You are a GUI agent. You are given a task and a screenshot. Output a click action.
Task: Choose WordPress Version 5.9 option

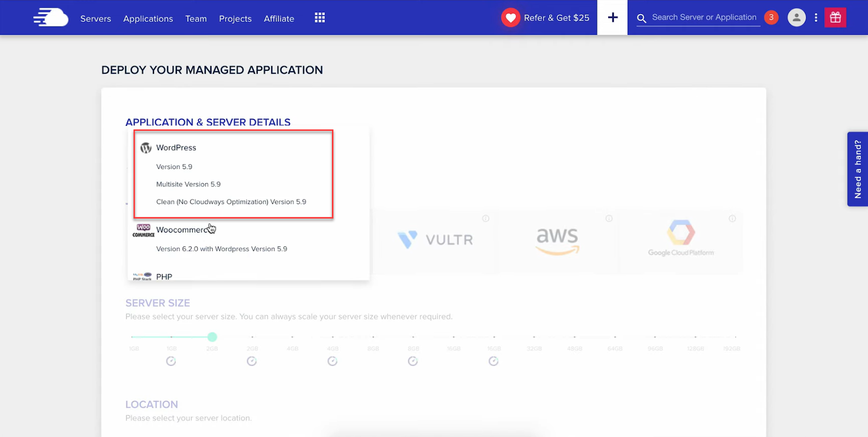click(x=174, y=167)
